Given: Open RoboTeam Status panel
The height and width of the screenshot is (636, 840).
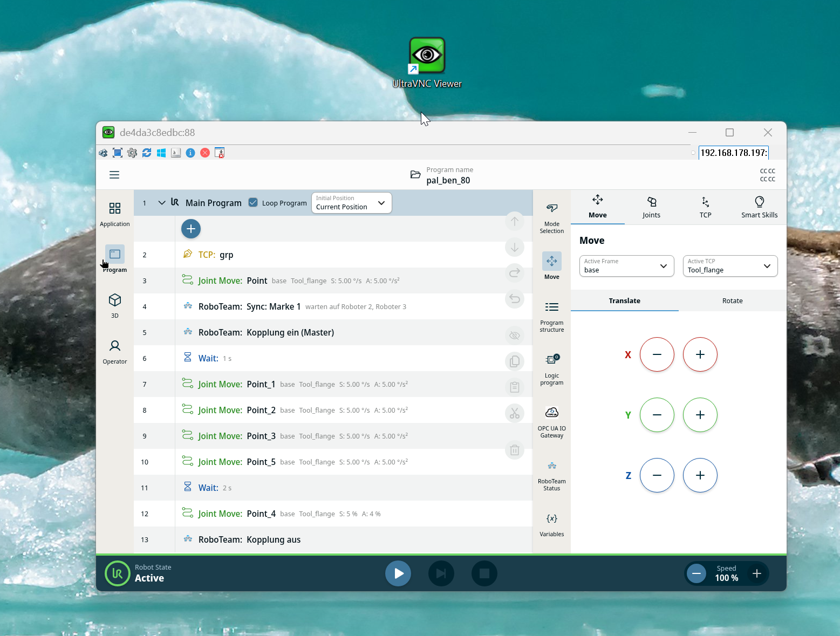Looking at the screenshot, I should pyautogui.click(x=552, y=476).
